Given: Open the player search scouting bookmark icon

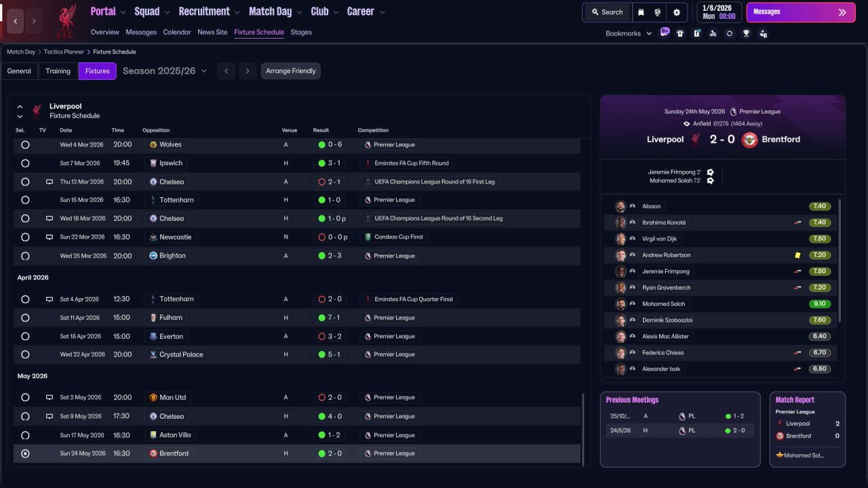Looking at the screenshot, I should 713,33.
